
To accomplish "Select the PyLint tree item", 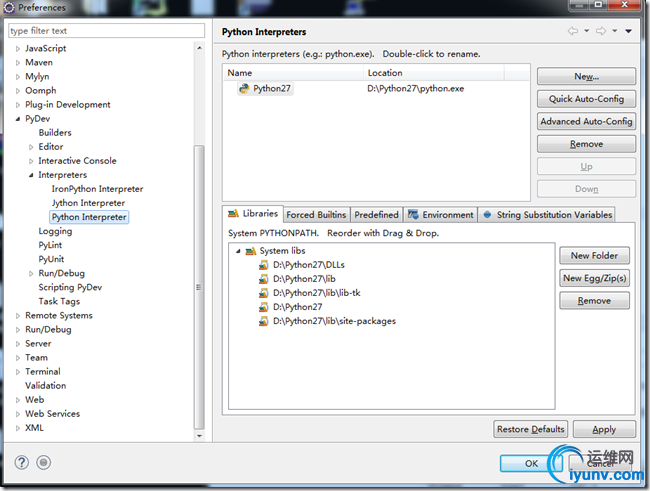I will pyautogui.click(x=50, y=246).
